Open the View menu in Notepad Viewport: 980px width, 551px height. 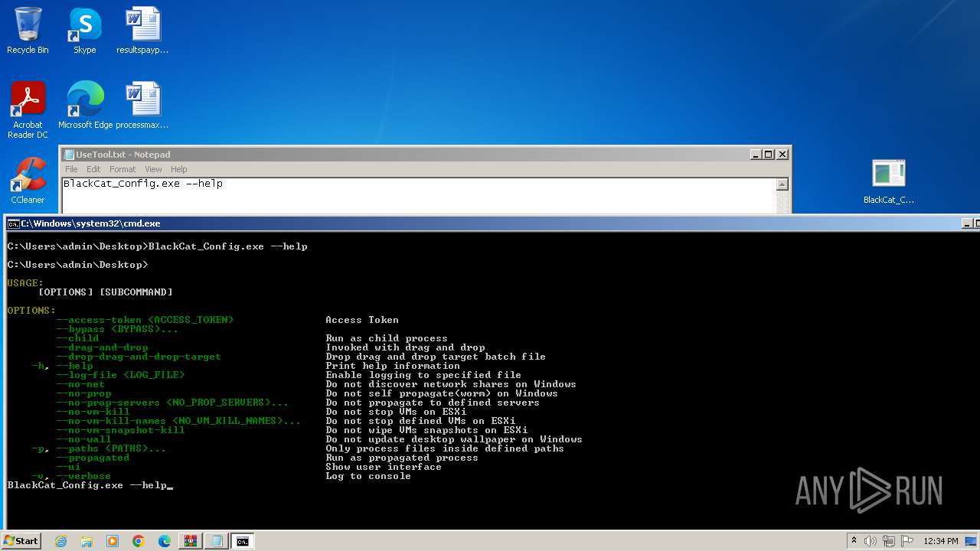pos(153,169)
